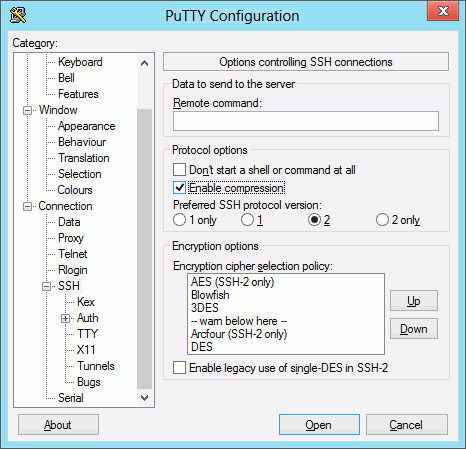
Task: Tick "Don't start a shell or command at all"
Action: (x=179, y=170)
